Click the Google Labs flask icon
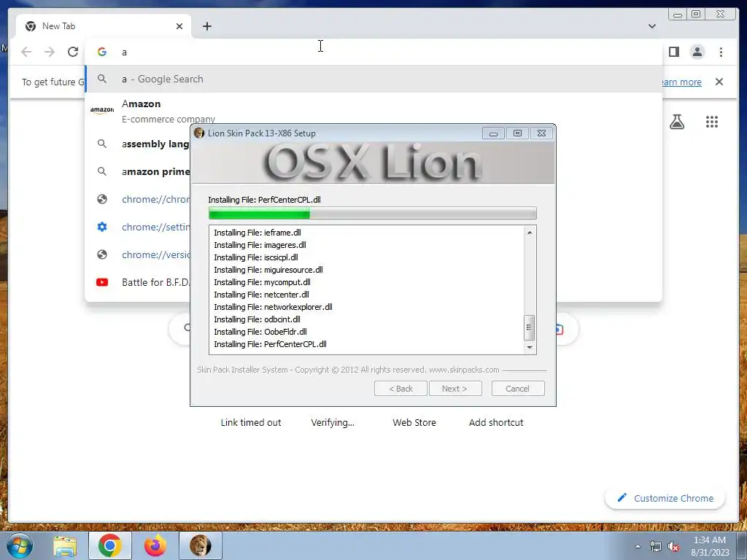Image resolution: width=747 pixels, height=560 pixels. click(x=676, y=122)
